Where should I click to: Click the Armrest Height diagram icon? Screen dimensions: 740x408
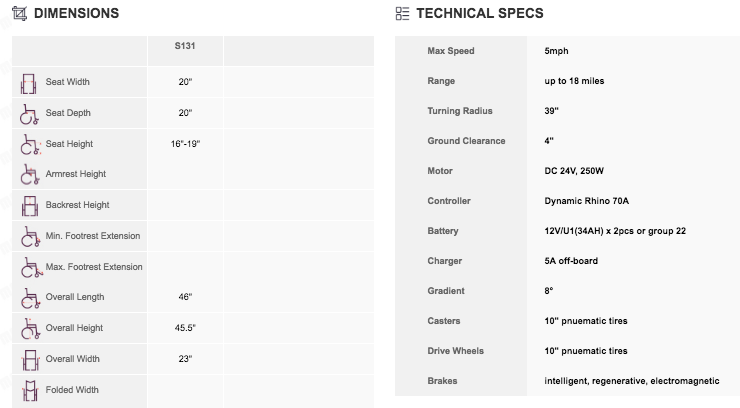30,175
